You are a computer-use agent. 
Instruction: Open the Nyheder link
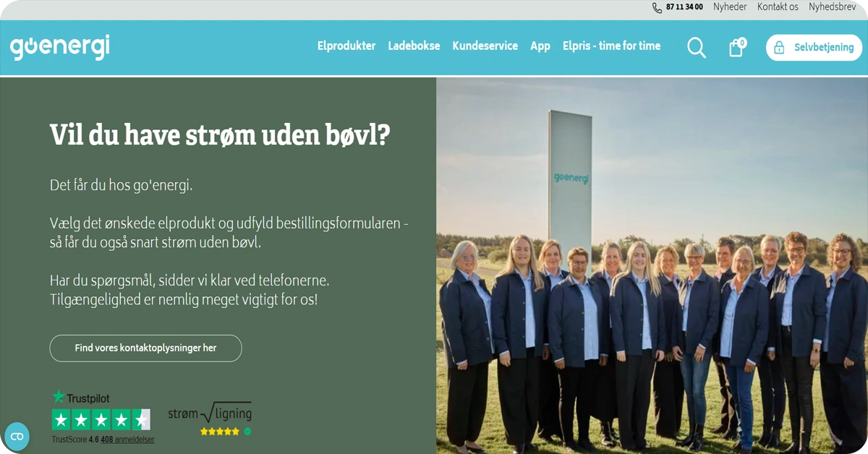click(x=730, y=7)
